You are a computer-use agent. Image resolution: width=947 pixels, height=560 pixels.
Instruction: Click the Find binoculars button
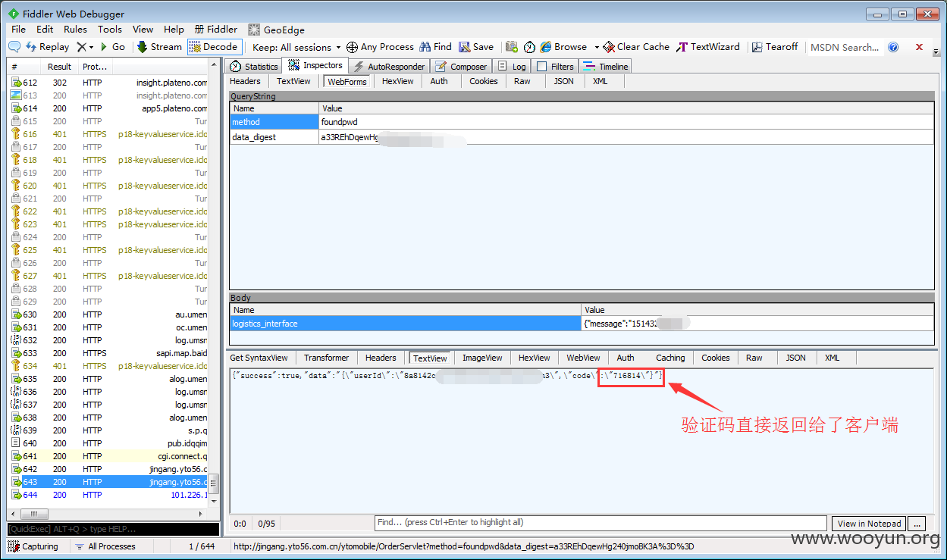tap(435, 47)
